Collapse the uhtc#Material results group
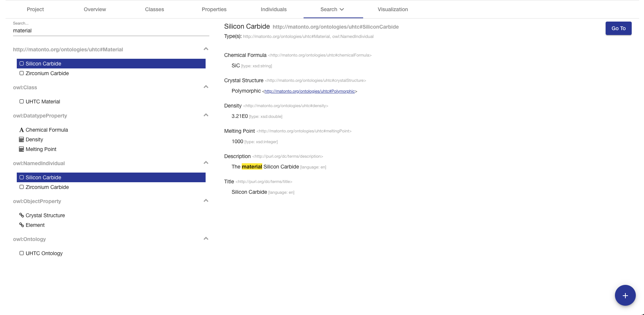The width and height of the screenshot is (644, 315). tap(206, 49)
